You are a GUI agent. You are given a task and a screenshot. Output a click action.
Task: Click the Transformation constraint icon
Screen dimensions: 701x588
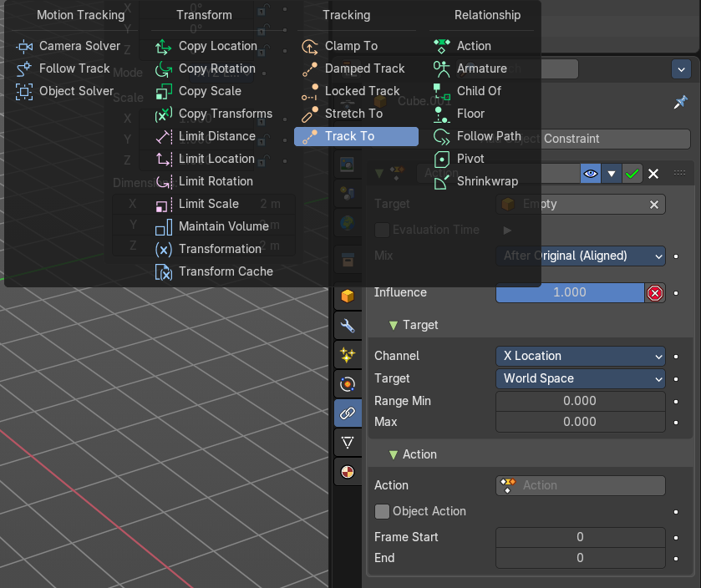[164, 250]
